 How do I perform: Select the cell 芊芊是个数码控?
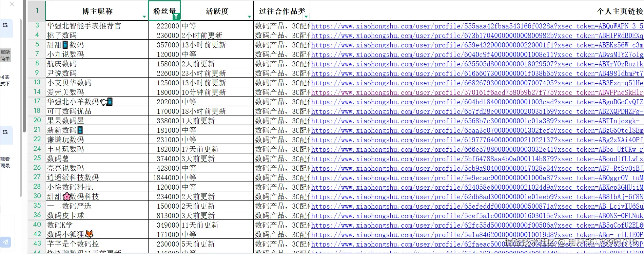(x=97, y=244)
